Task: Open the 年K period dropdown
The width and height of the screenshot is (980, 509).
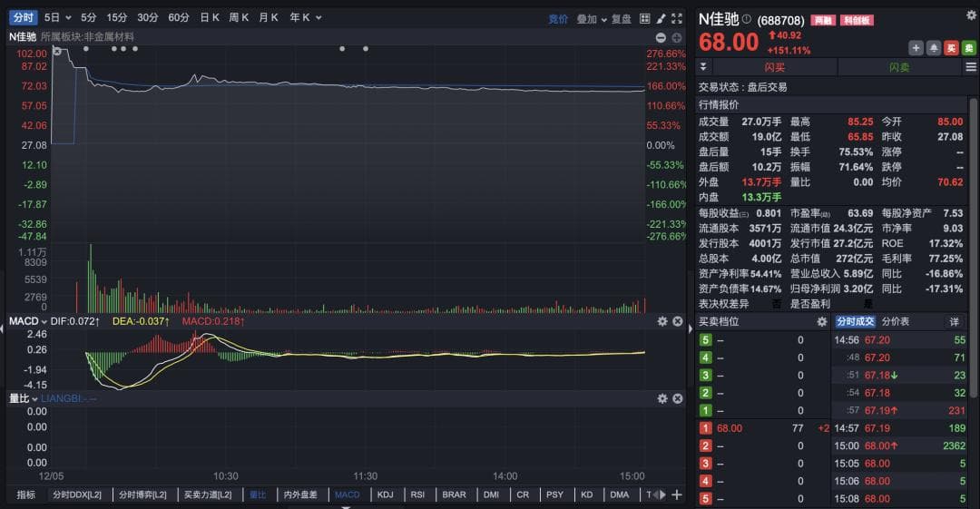Action: pyautogui.click(x=304, y=17)
